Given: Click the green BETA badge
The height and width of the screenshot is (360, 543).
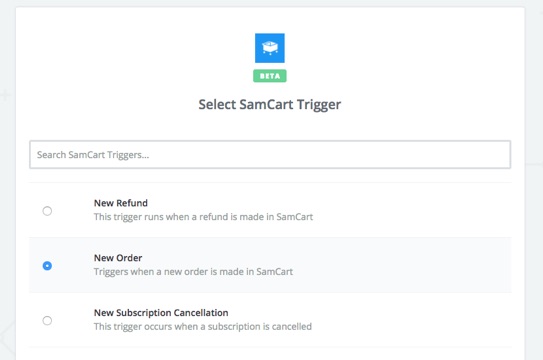Looking at the screenshot, I should point(270,76).
